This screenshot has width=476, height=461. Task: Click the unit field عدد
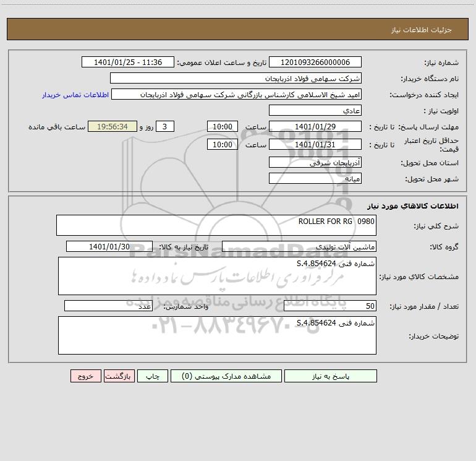point(108,306)
